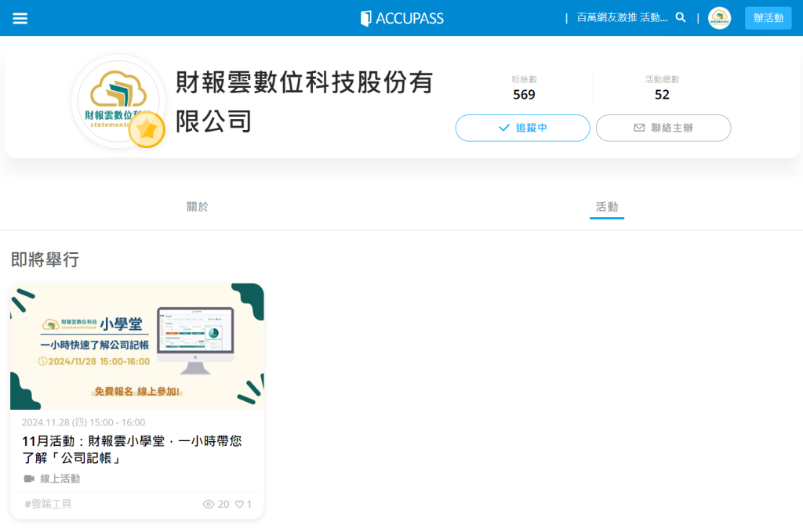Open the user profile avatar
Viewport: 803px width, 532px height.
[x=719, y=18]
